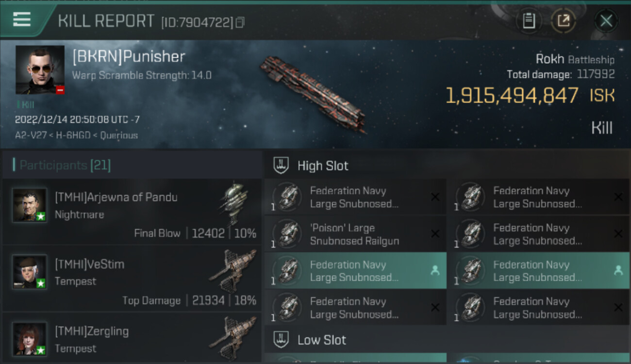Click the High Slot section icon
The width and height of the screenshot is (631, 364).
pyautogui.click(x=282, y=165)
